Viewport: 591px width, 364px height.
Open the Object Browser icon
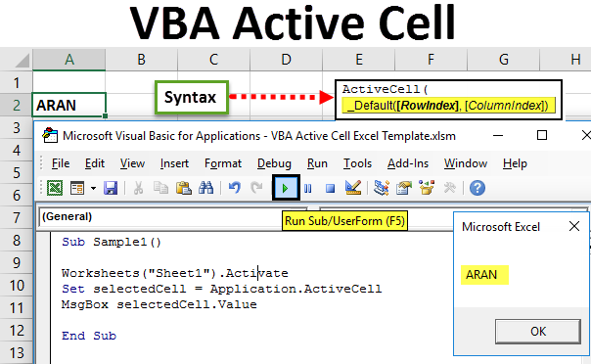(427, 188)
